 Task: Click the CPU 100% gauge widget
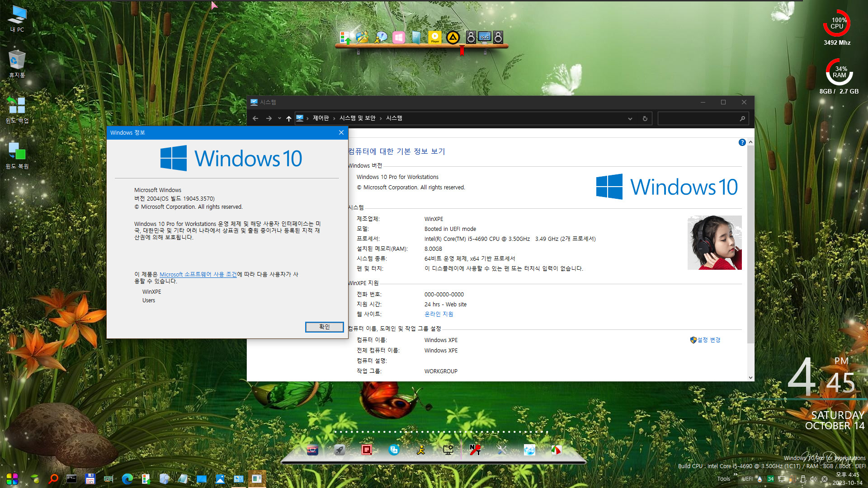837,23
